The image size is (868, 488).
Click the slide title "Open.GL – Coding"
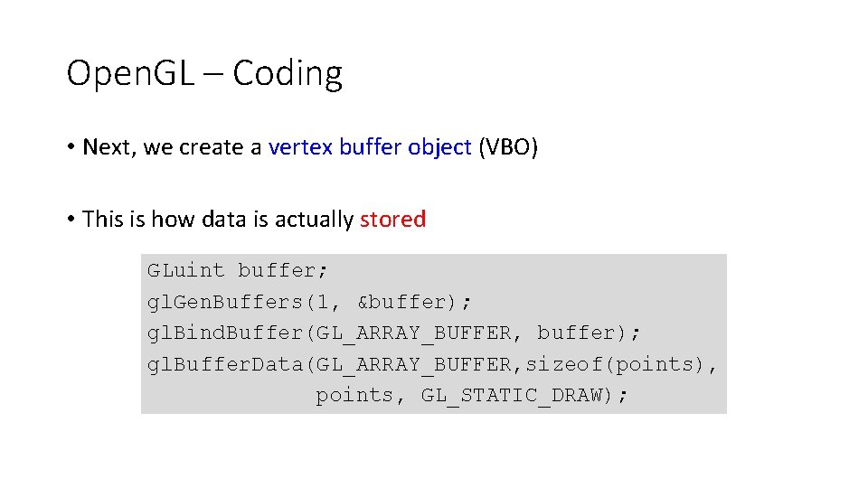click(204, 73)
